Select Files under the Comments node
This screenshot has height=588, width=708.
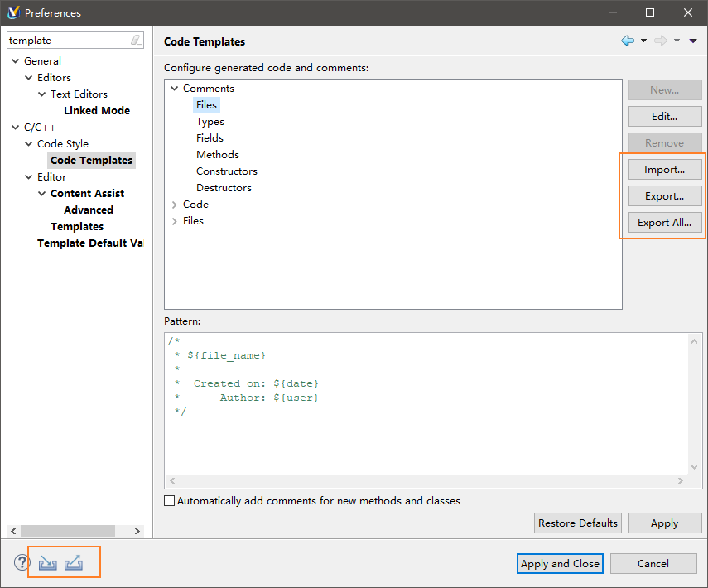(x=206, y=105)
